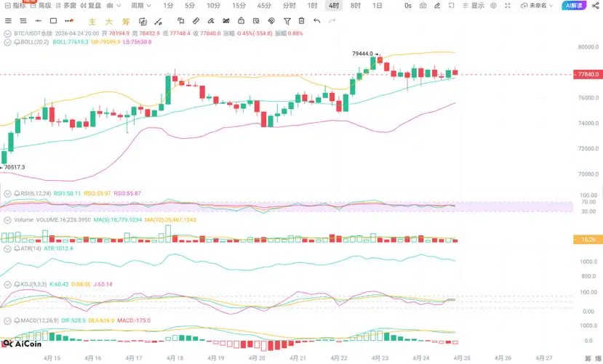This screenshot has height=364, width=603.
Task: Collapse the Volume indicator panel
Action: tap(7, 220)
